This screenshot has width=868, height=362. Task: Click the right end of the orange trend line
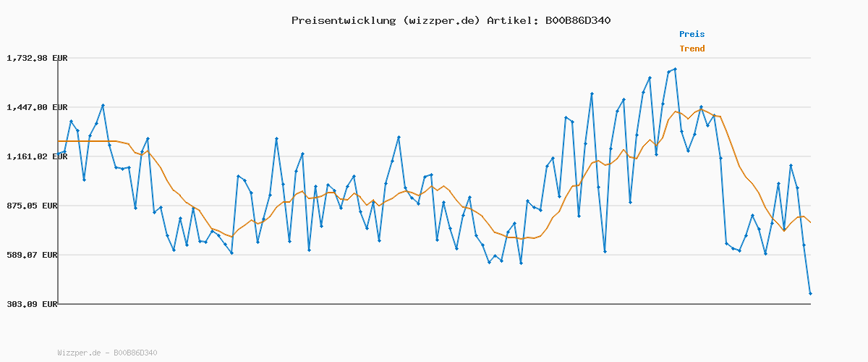[x=810, y=222]
